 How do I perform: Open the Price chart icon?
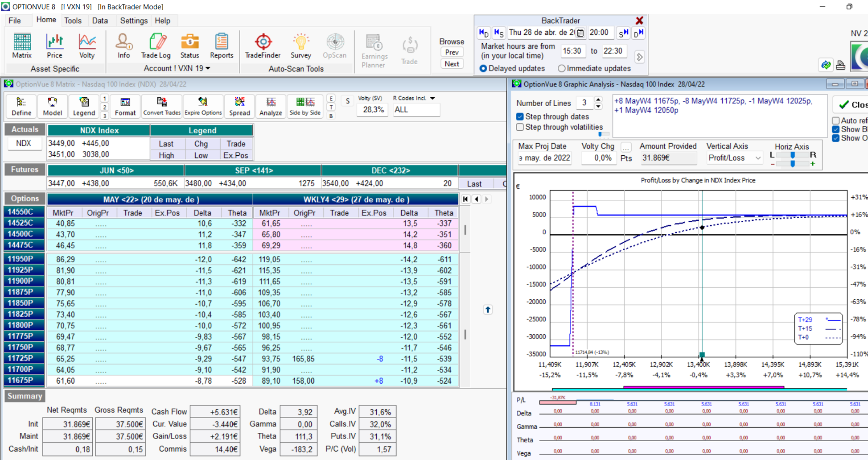(54, 46)
